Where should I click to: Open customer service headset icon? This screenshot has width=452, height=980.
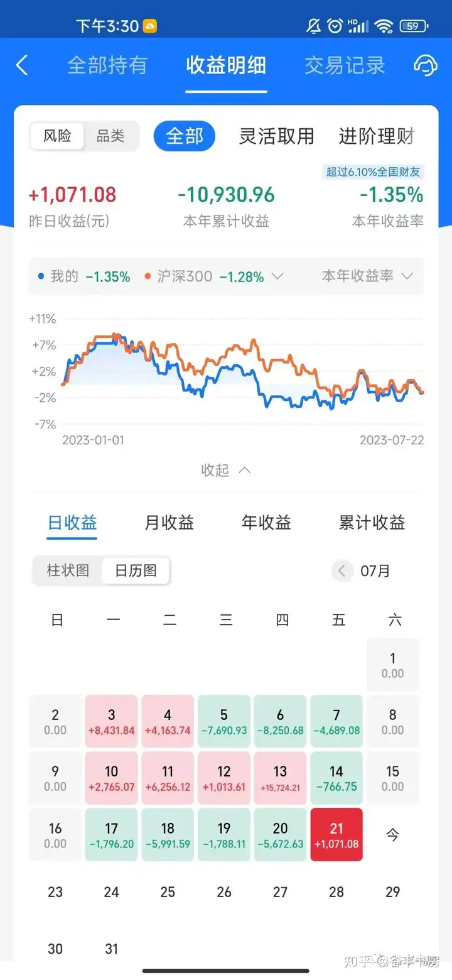click(425, 65)
